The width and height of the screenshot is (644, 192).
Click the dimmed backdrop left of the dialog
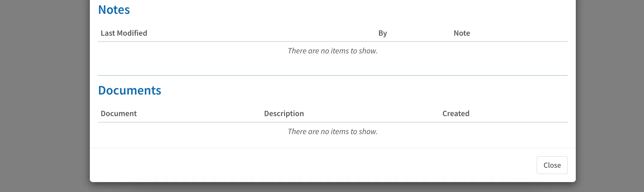pos(45,96)
